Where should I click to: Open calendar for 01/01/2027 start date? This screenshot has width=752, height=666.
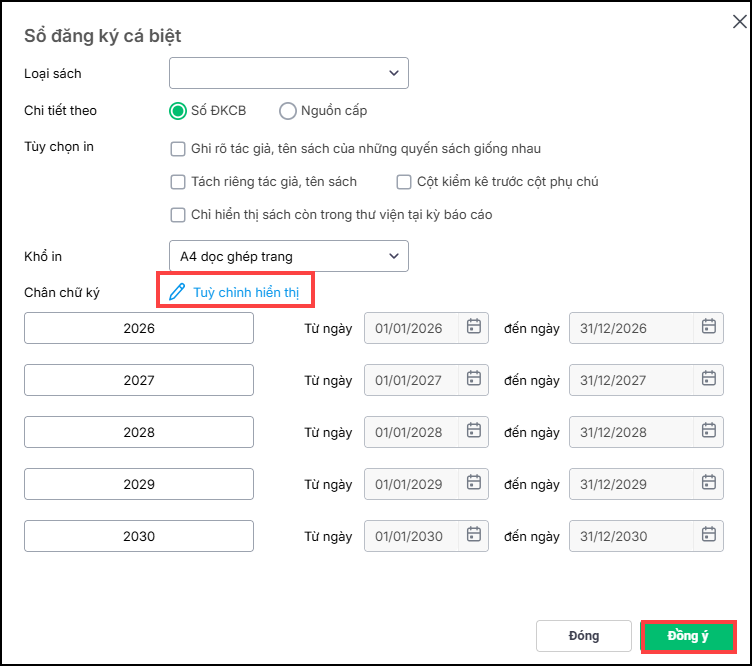pyautogui.click(x=474, y=379)
